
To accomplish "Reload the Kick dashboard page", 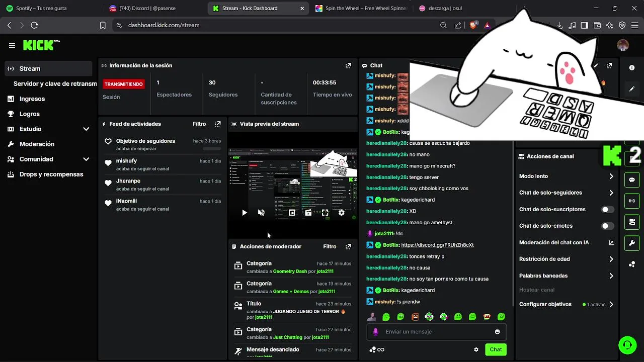I will coord(34,25).
